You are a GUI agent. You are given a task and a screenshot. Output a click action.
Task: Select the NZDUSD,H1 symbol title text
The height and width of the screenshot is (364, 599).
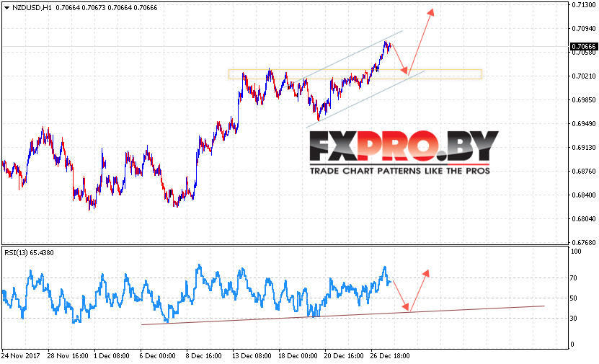pyautogui.click(x=32, y=8)
